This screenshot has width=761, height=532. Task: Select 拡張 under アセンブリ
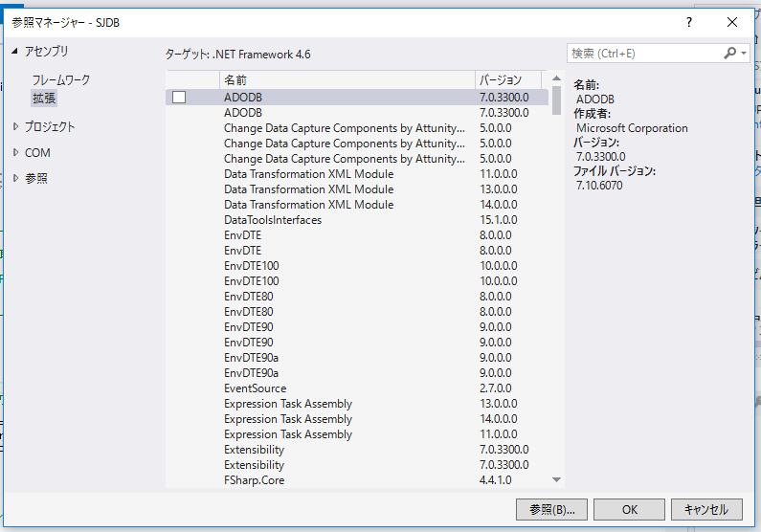[44, 99]
